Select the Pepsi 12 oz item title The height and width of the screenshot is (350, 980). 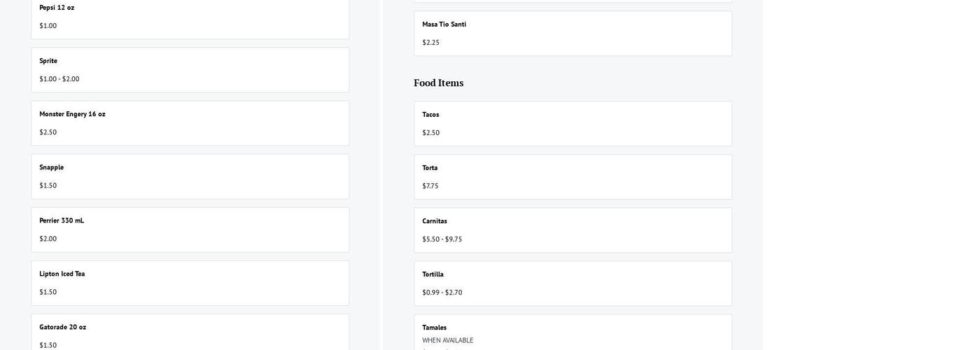click(x=57, y=8)
